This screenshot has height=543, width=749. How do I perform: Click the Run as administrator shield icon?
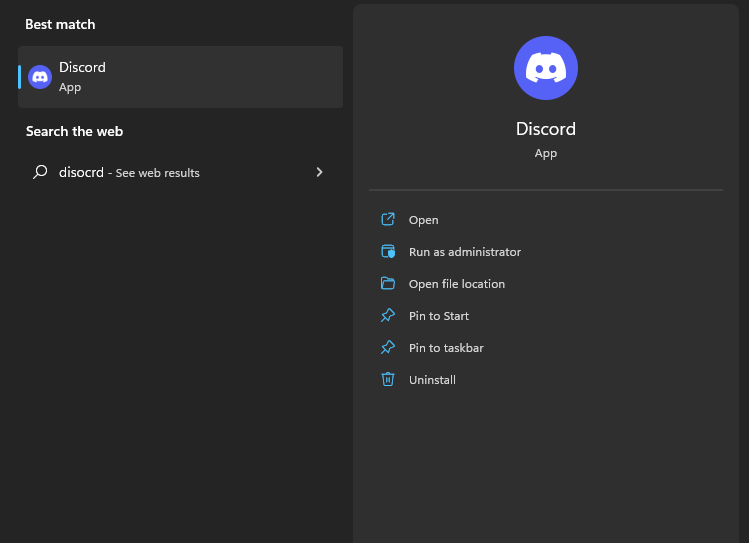click(388, 251)
